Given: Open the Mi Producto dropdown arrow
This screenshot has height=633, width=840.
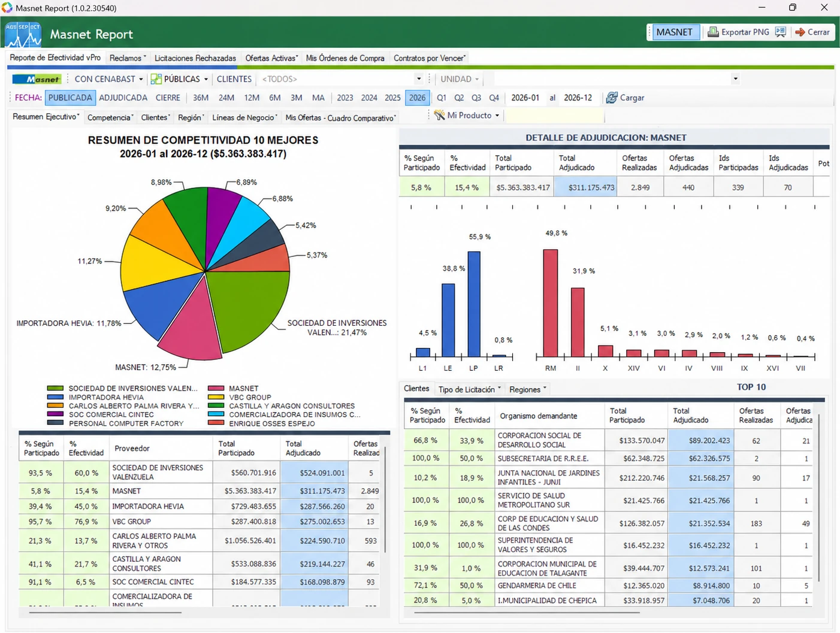Looking at the screenshot, I should tap(497, 116).
